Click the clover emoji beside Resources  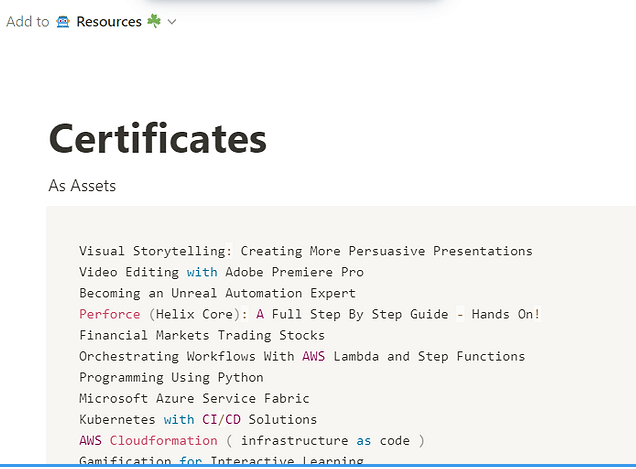pyautogui.click(x=154, y=21)
